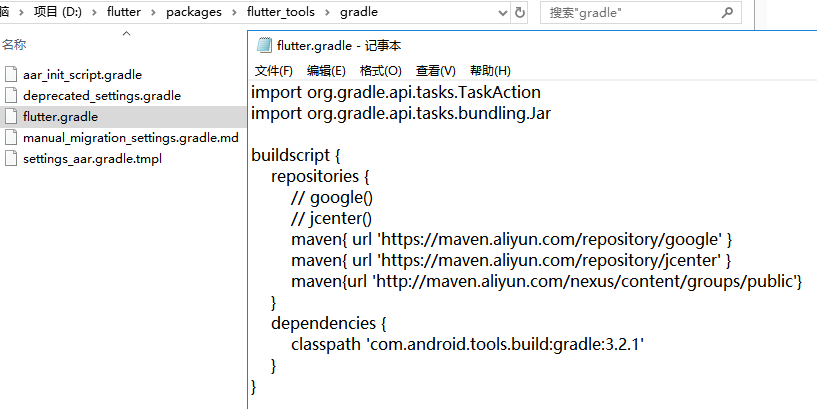Image resolution: width=817 pixels, height=409 pixels.
Task: Open the address bar history dropdown
Action: 503,13
